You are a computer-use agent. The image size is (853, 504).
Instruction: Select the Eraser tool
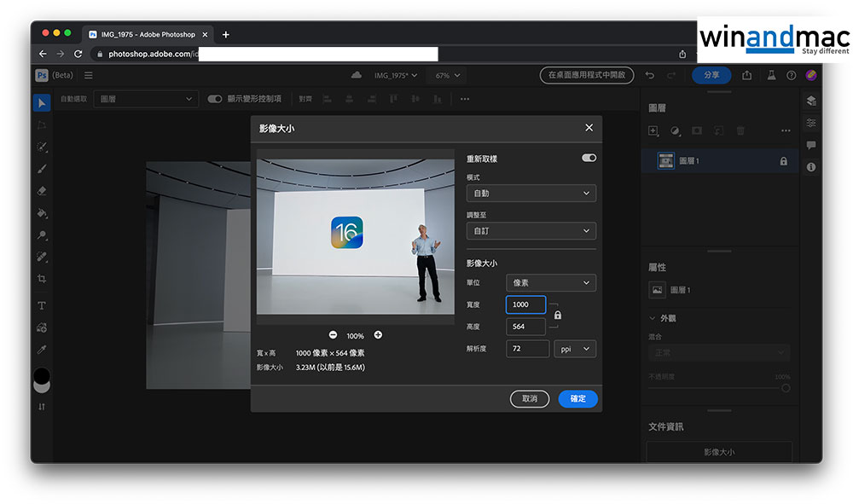point(42,191)
